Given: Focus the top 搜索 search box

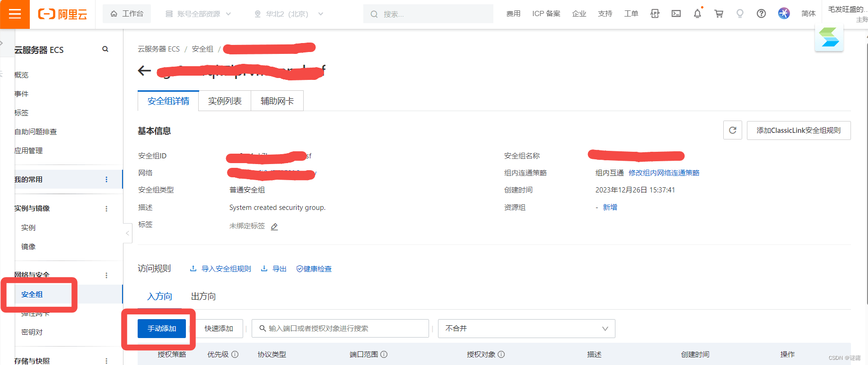Looking at the screenshot, I should coord(428,14).
